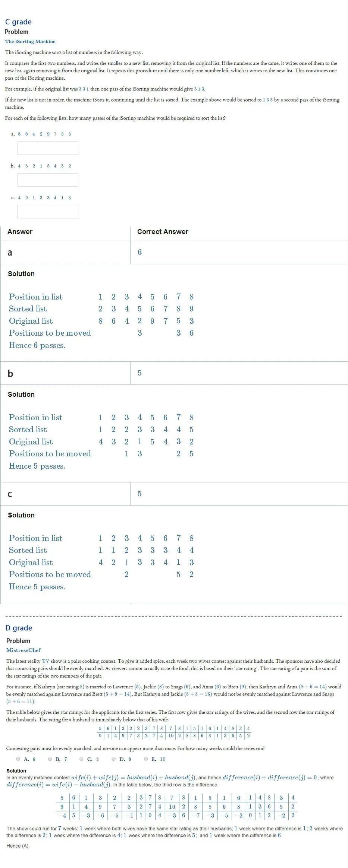Click the answer box for list a

click(x=48, y=148)
